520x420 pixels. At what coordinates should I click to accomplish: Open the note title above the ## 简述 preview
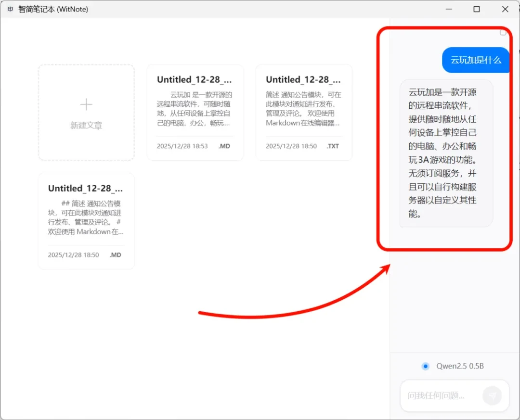pyautogui.click(x=86, y=188)
